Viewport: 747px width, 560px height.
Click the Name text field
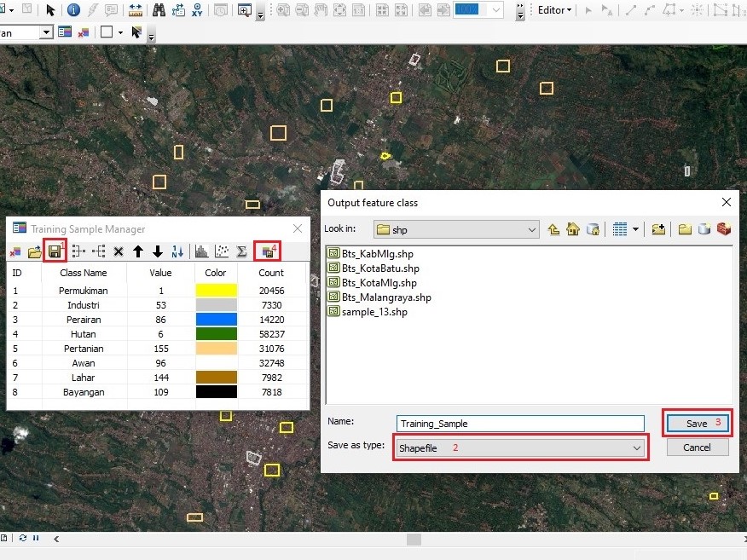click(x=520, y=424)
